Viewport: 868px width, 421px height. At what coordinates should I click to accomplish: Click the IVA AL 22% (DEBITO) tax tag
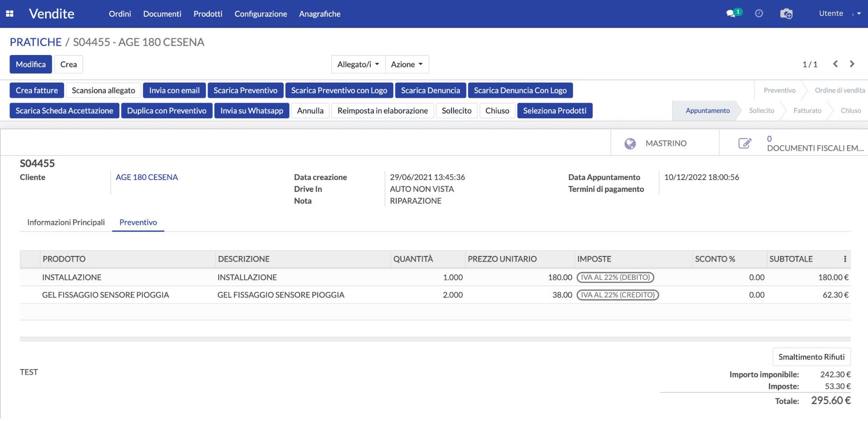(615, 278)
